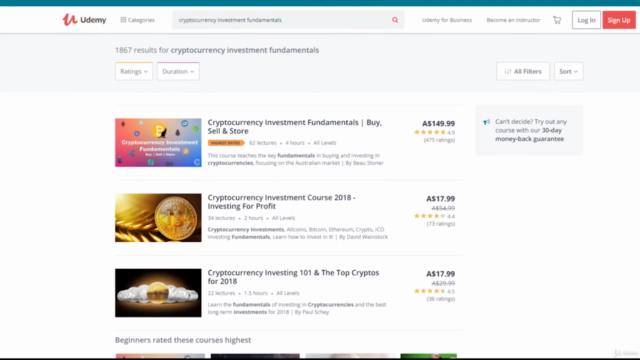The image size is (640, 360).
Task: Click Beginners rated these courses highest heading
Action: [x=183, y=340]
